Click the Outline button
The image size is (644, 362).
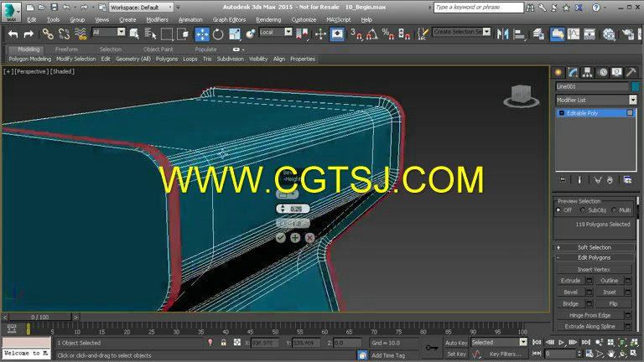click(x=609, y=281)
